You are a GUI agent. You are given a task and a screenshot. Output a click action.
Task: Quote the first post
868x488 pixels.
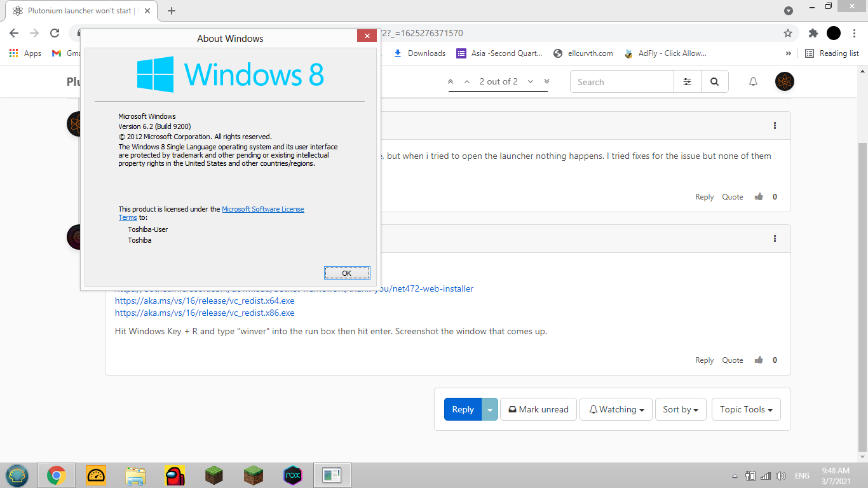tap(732, 197)
